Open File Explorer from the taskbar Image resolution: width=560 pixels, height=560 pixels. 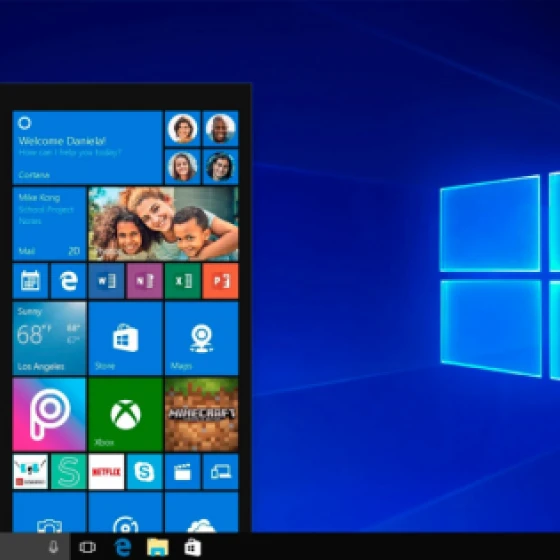[x=158, y=547]
